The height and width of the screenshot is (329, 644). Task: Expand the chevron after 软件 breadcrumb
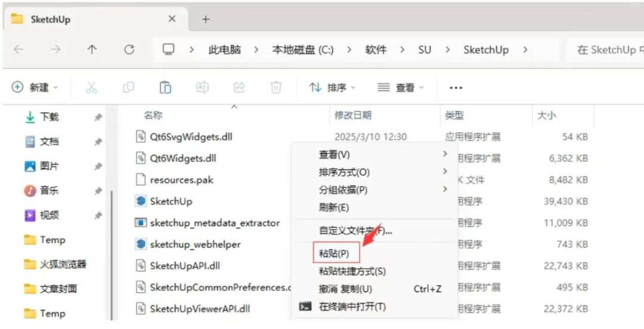point(402,49)
